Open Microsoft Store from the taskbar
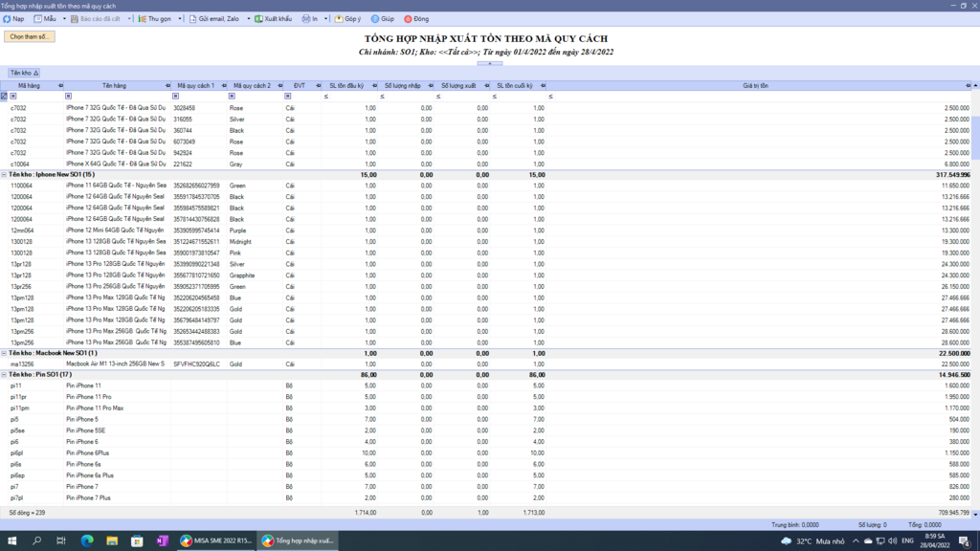The image size is (980, 551). click(137, 541)
